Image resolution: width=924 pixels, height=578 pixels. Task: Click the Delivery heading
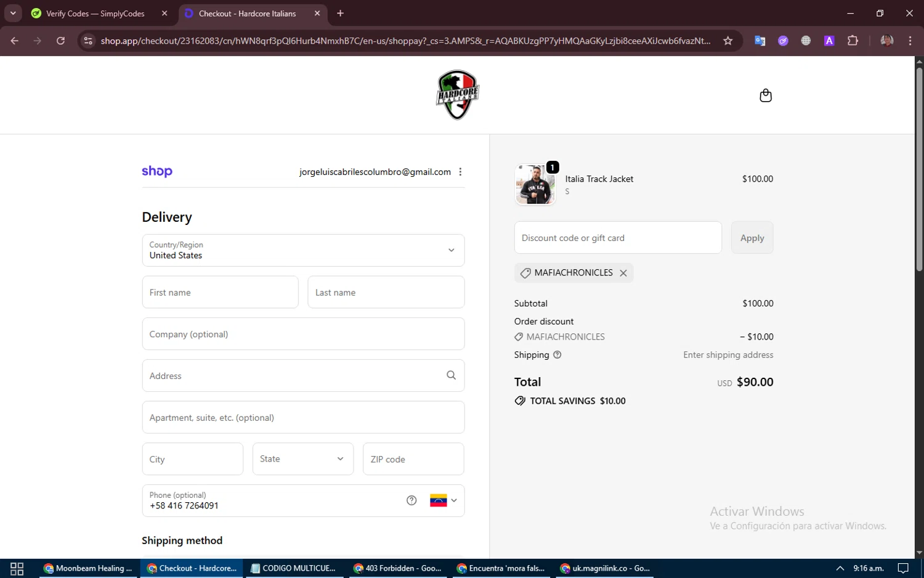[167, 217]
